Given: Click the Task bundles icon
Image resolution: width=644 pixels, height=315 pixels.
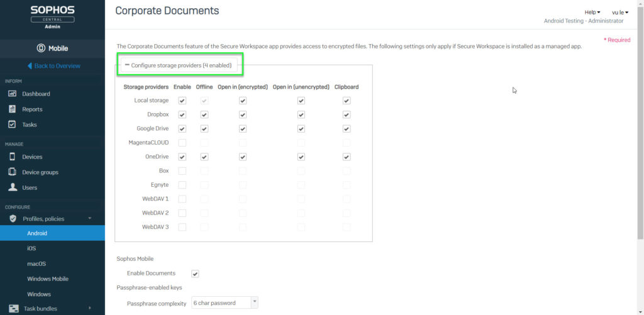Looking at the screenshot, I should tap(14, 309).
